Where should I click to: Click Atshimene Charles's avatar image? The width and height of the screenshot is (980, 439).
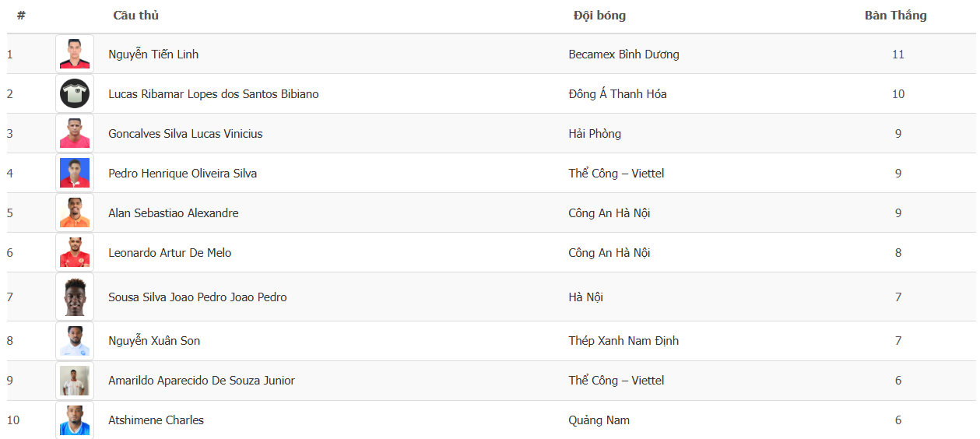pyautogui.click(x=75, y=420)
